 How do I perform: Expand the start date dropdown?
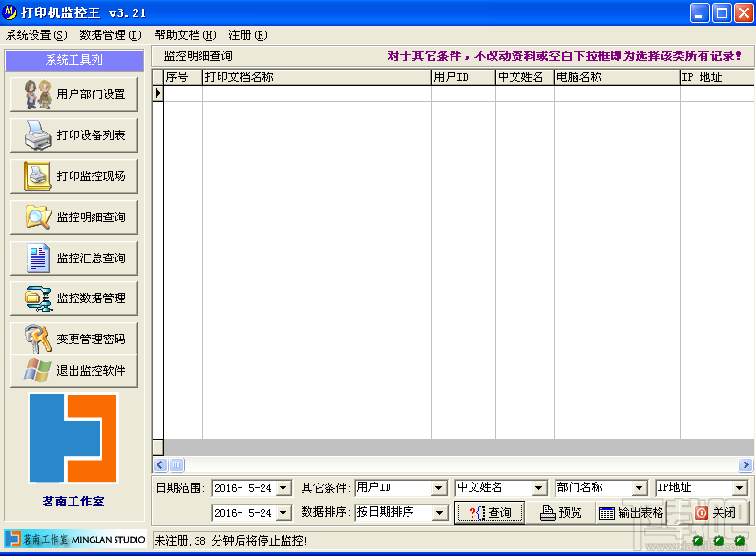(x=284, y=488)
